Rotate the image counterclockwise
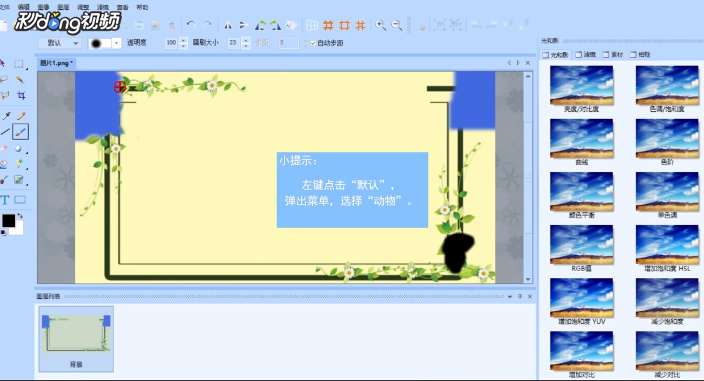This screenshot has height=381, width=704. (x=260, y=25)
